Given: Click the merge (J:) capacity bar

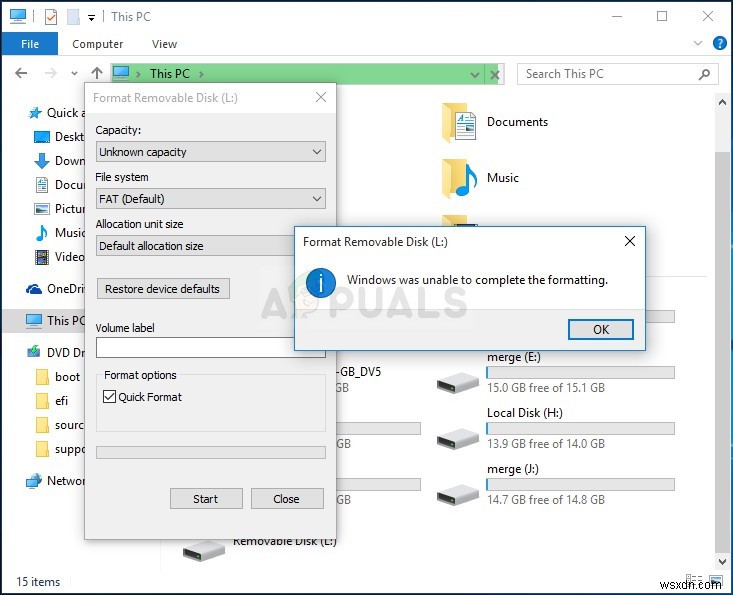Looking at the screenshot, I should [580, 485].
